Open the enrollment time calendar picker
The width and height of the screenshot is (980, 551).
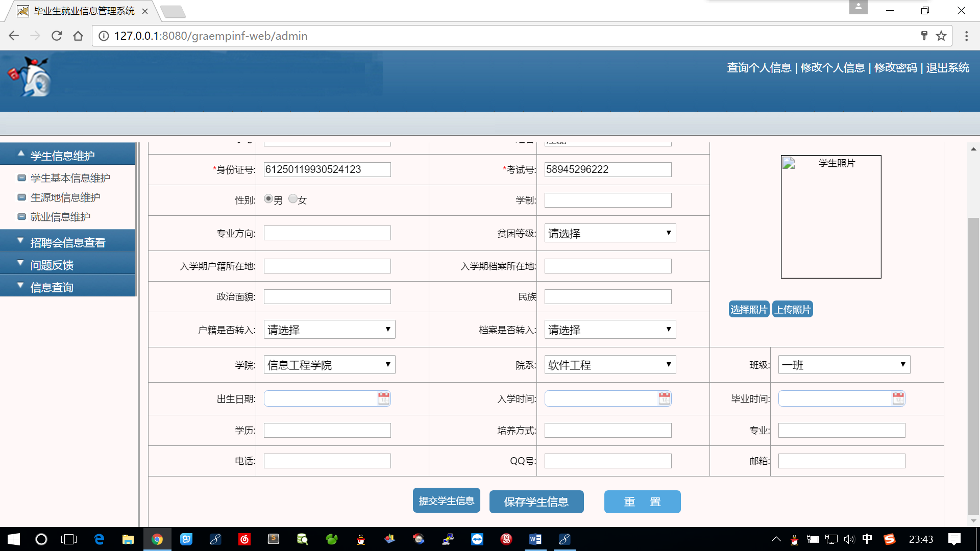(664, 398)
